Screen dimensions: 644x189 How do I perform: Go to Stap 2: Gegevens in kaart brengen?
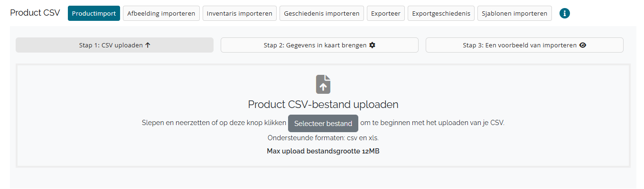pos(319,45)
